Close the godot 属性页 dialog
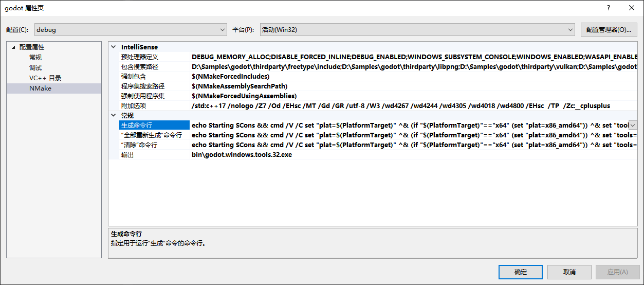 pyautogui.click(x=632, y=8)
